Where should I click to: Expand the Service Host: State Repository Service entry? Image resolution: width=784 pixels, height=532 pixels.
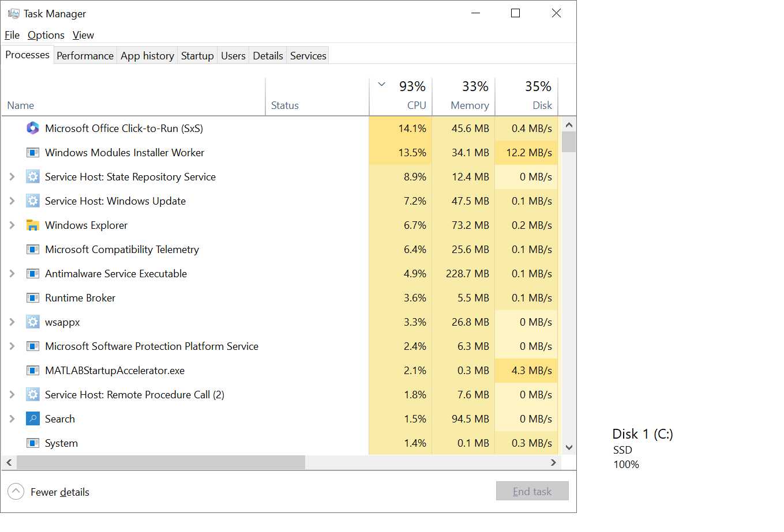click(x=12, y=176)
